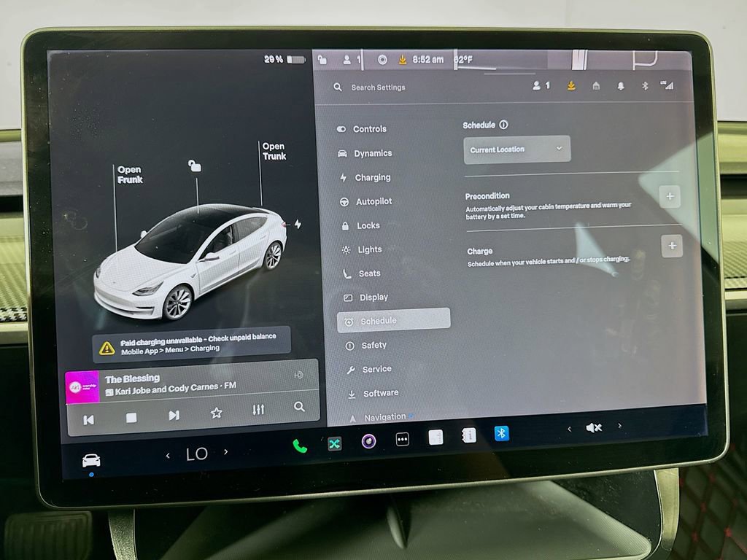The height and width of the screenshot is (560, 747).
Task: Tap the HD radio indicator icon
Action: (298, 376)
